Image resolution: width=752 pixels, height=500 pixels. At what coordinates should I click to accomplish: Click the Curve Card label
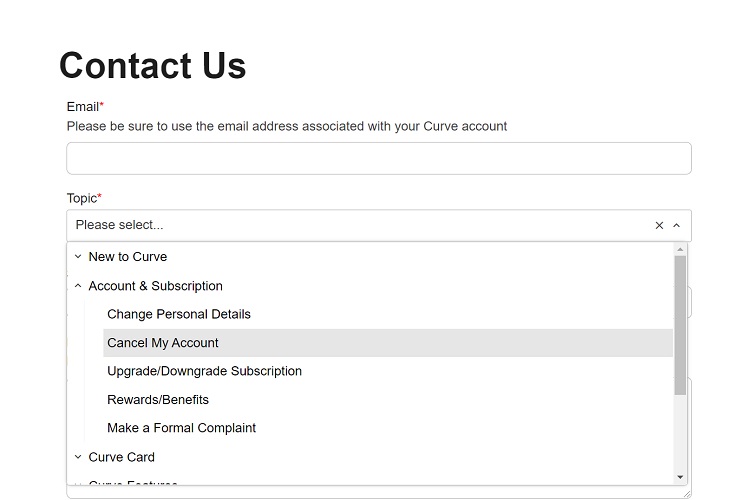tap(121, 457)
